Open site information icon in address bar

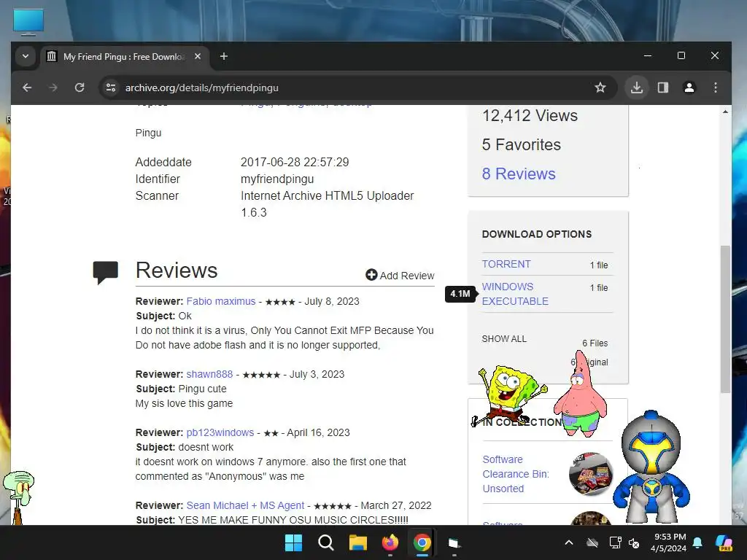(111, 87)
